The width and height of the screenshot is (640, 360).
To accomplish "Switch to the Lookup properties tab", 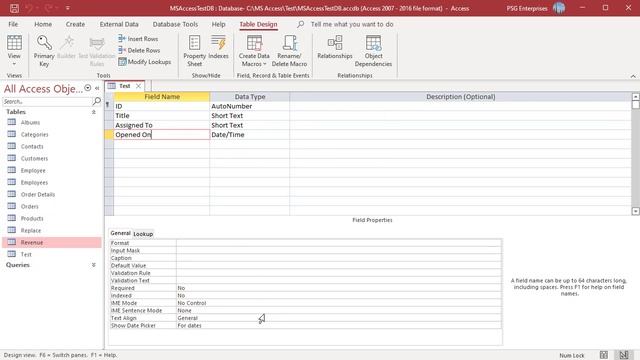I will tap(143, 234).
